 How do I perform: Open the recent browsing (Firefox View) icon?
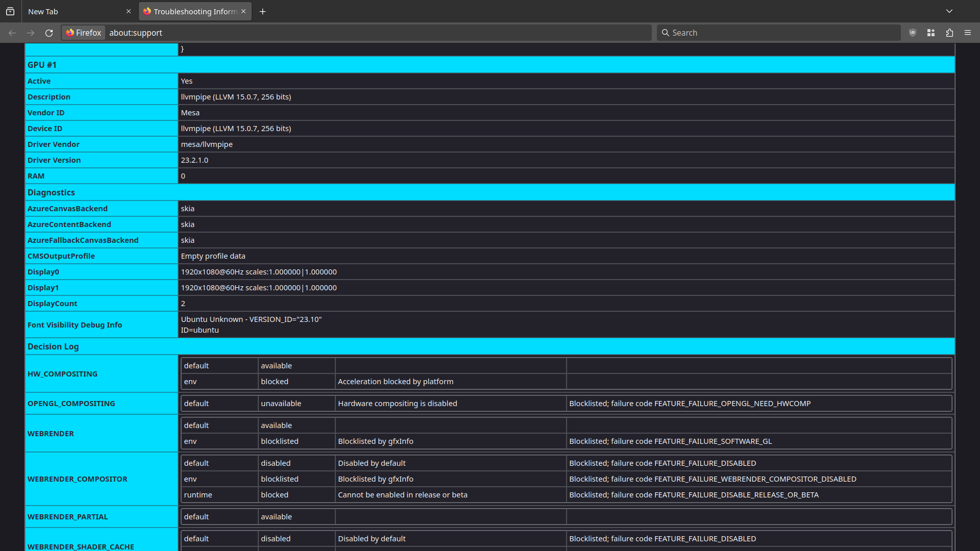click(x=10, y=11)
